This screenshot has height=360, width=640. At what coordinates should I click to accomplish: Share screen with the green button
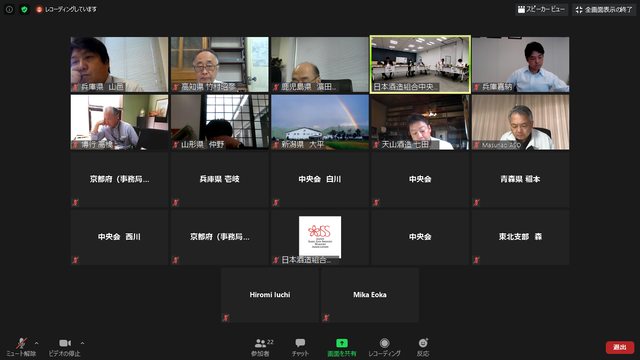(342, 347)
